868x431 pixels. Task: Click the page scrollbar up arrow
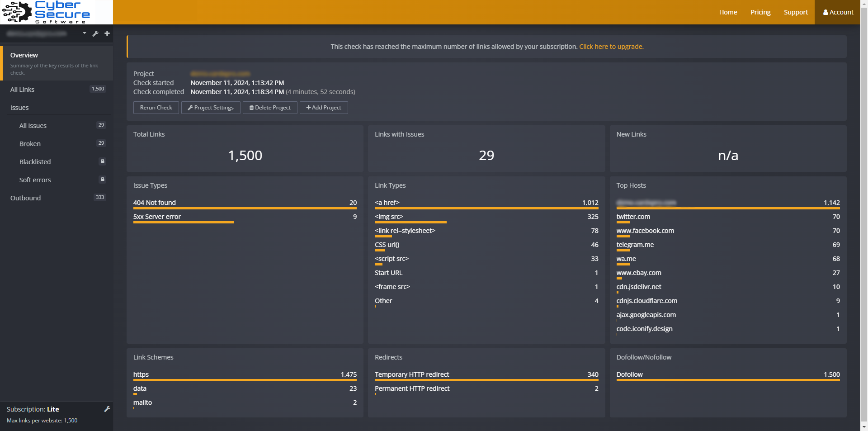coord(864,4)
